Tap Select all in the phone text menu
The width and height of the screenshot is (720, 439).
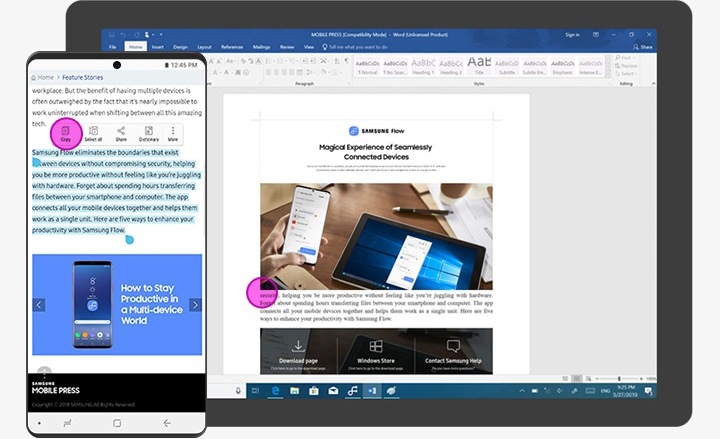(x=93, y=133)
